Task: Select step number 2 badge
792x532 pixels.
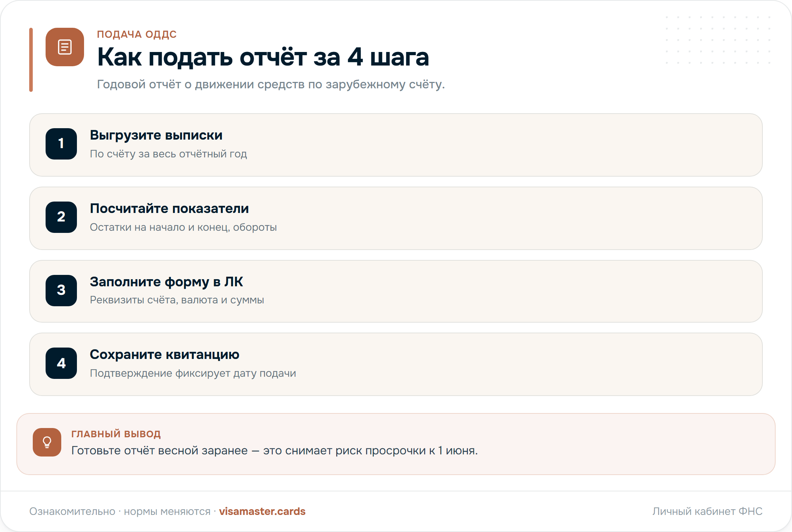Action: tap(61, 217)
